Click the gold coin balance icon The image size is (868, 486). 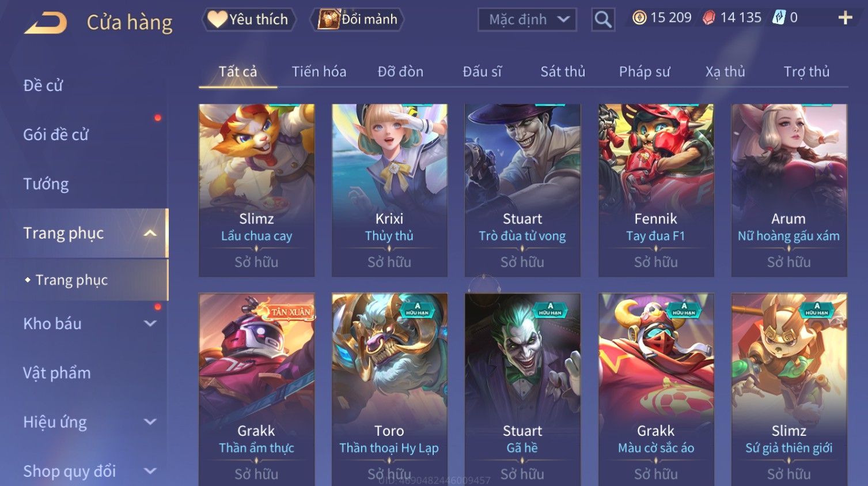(x=639, y=18)
